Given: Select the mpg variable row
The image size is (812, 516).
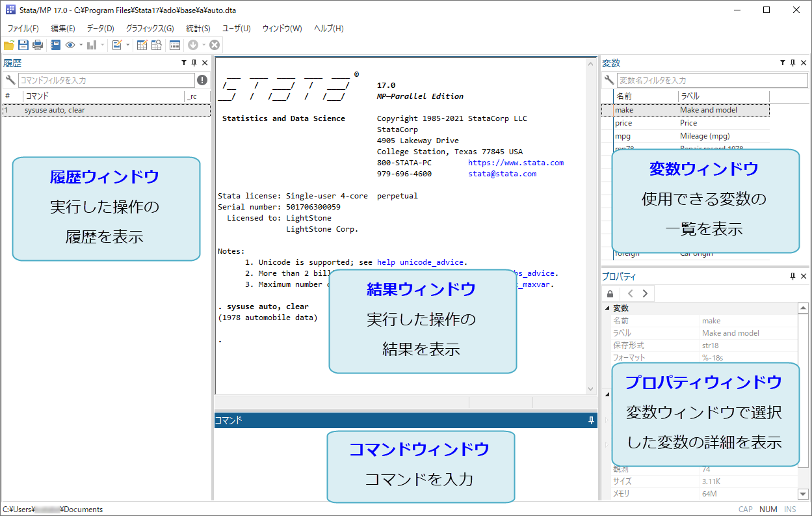Looking at the screenshot, I should (x=685, y=136).
